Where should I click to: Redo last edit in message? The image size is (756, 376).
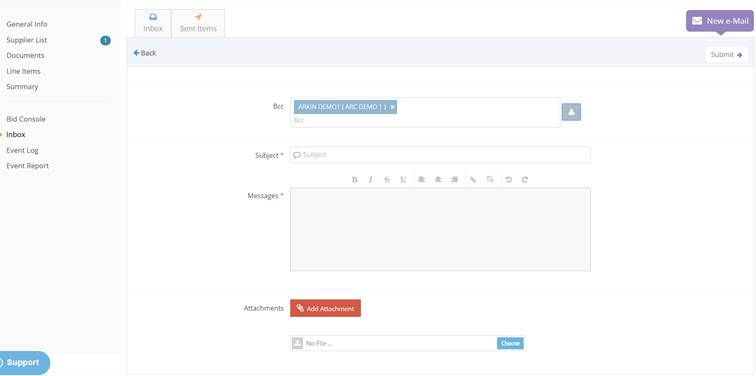point(525,179)
